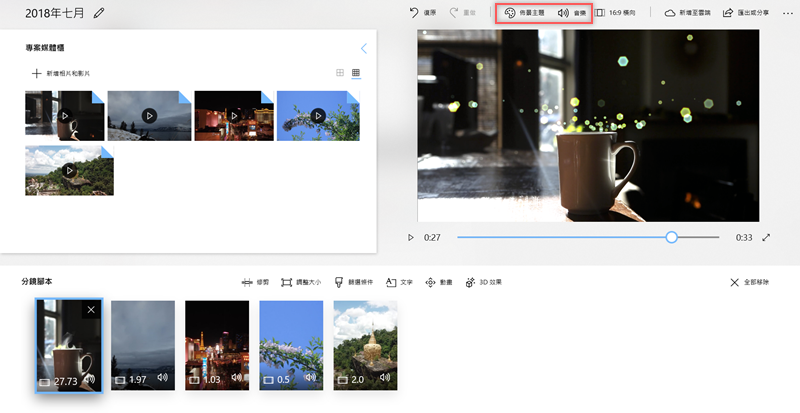
Task: Select the 27.73 coffee mug storyboard clip
Action: pos(69,346)
